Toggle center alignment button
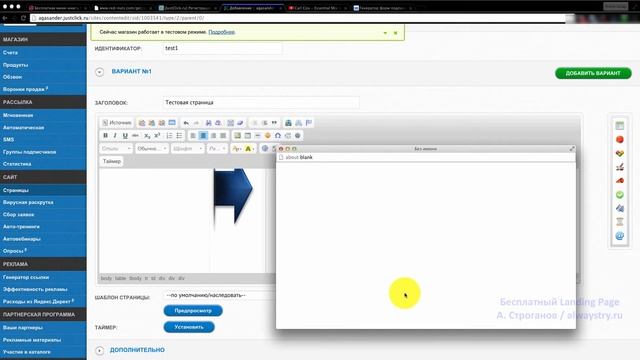The height and width of the screenshot is (360, 640). click(203, 136)
